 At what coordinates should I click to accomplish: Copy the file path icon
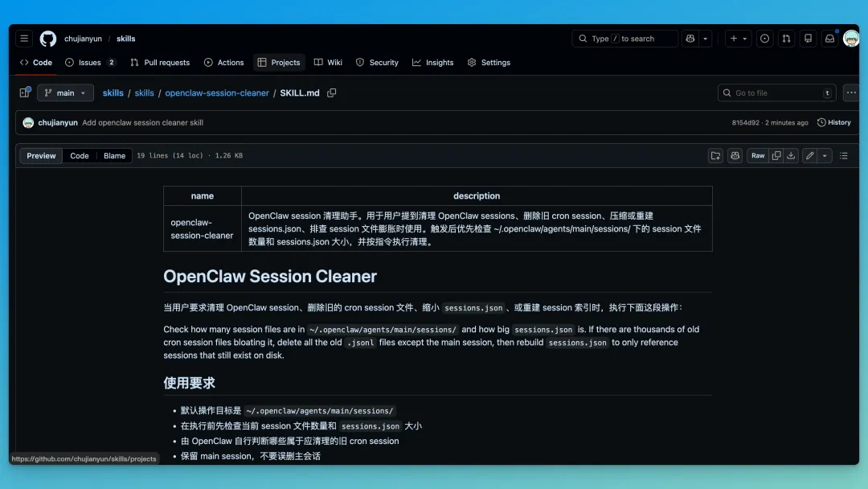[x=332, y=93]
